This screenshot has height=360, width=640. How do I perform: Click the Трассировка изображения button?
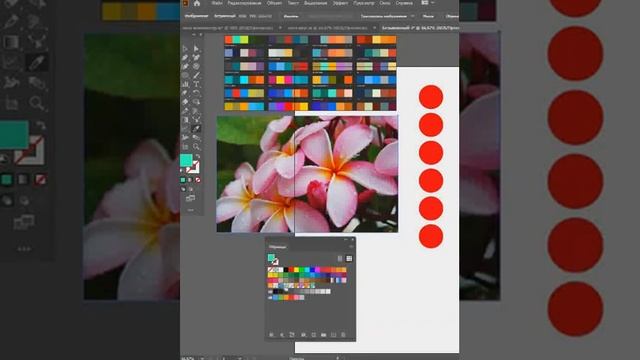[x=384, y=16]
